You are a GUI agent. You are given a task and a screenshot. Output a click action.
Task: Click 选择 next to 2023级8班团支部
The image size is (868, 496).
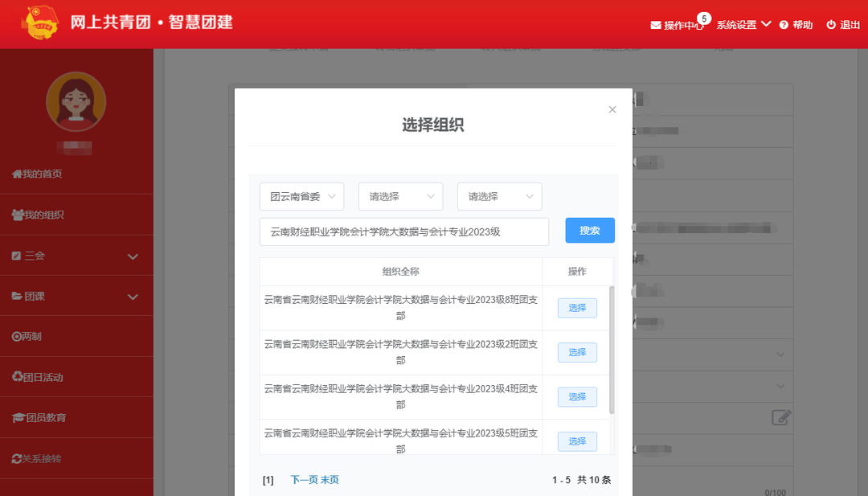577,308
